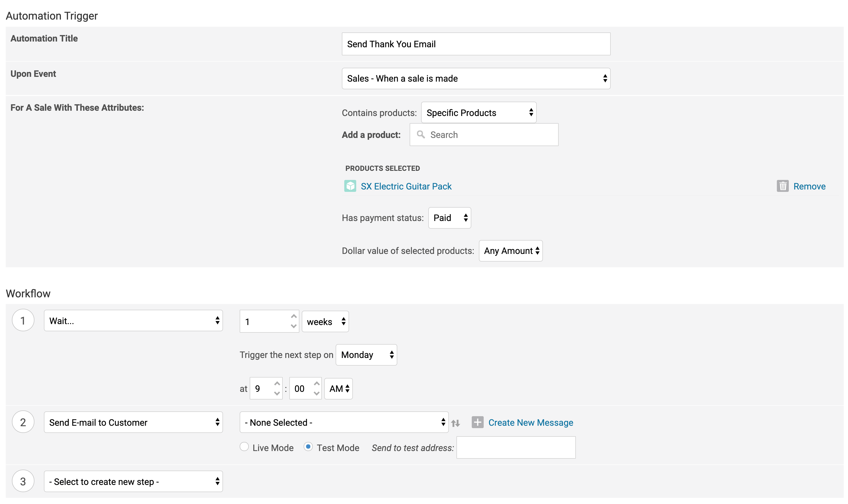
Task: Open the weeks unit dropdown
Action: coord(325,321)
